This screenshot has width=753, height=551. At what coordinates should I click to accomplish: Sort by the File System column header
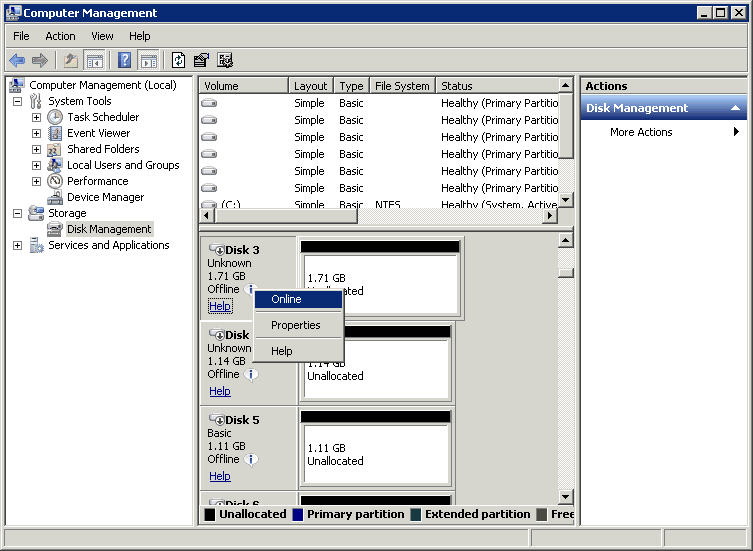(x=402, y=86)
